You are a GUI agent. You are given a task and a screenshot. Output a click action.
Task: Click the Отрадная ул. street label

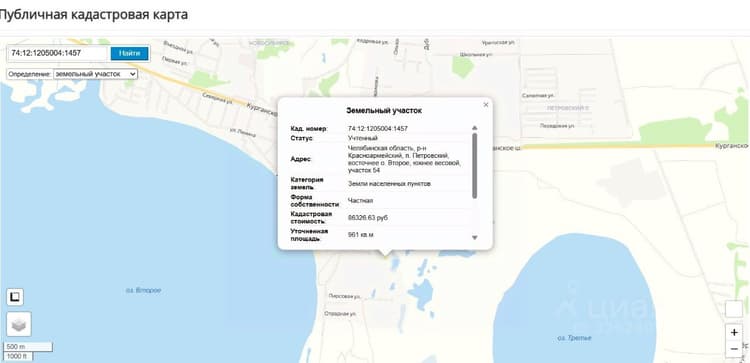(x=340, y=314)
